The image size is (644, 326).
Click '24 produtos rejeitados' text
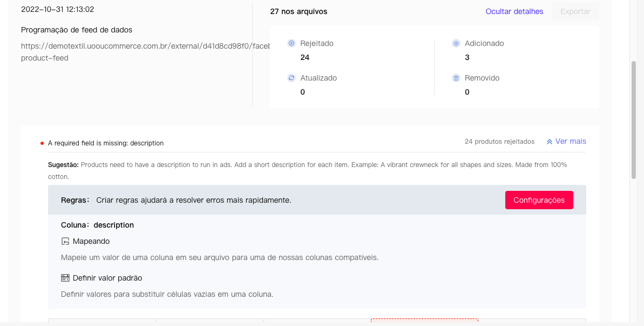499,142
